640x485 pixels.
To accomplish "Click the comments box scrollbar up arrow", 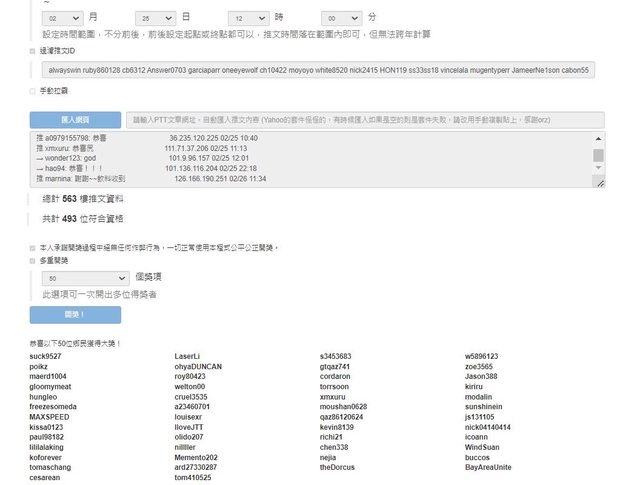I will 598,139.
